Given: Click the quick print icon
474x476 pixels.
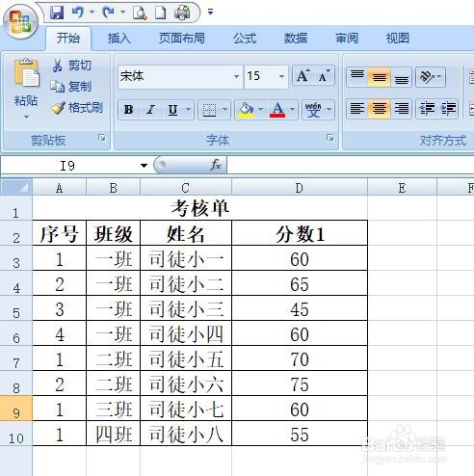Looking at the screenshot, I should (x=182, y=13).
